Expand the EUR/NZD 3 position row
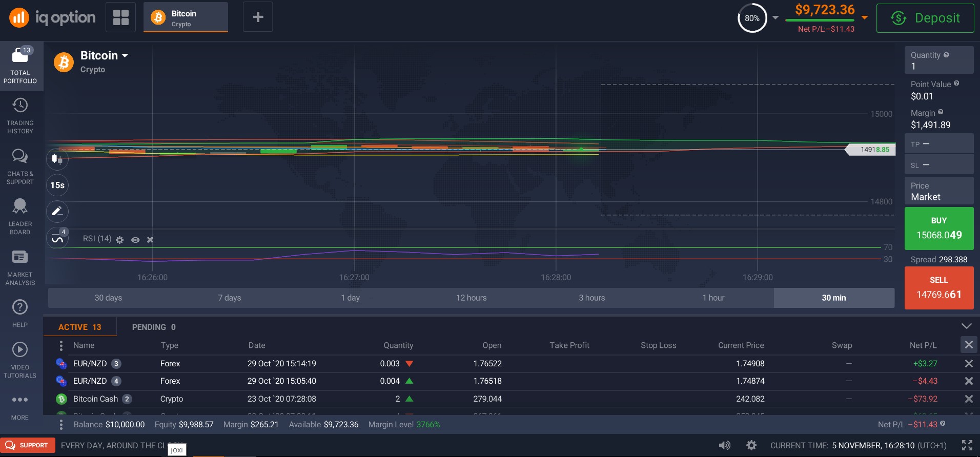 (x=116, y=363)
